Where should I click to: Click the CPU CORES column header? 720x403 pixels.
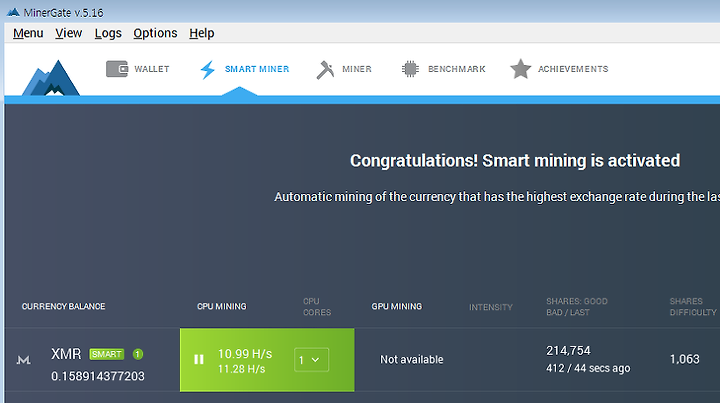317,307
